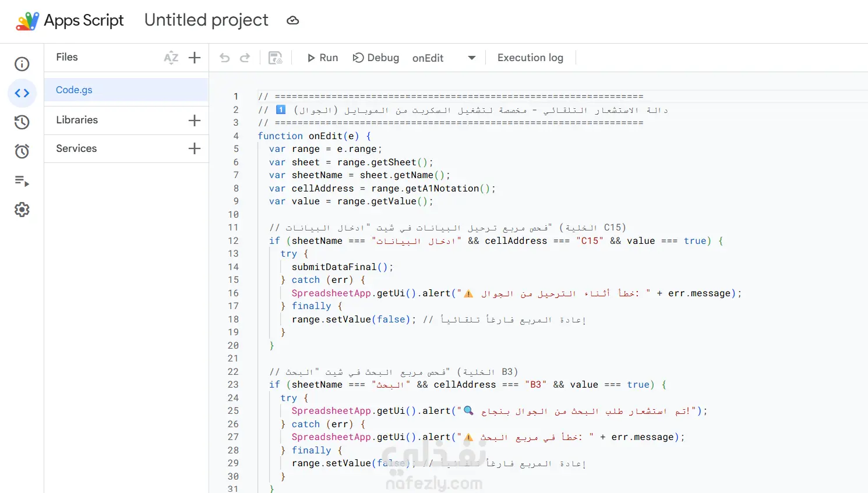Click the 'submitDataFinal();' line
The width and height of the screenshot is (868, 493).
[343, 267]
